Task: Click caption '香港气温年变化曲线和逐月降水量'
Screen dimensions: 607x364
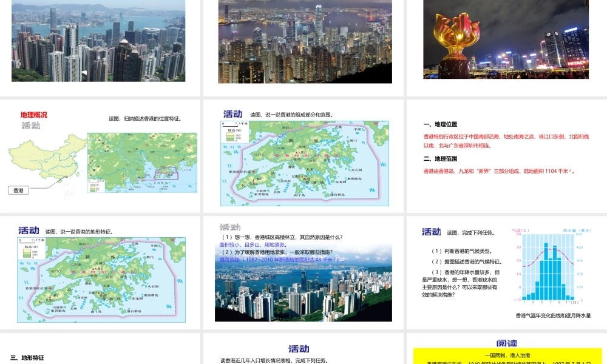Action: coord(553,315)
